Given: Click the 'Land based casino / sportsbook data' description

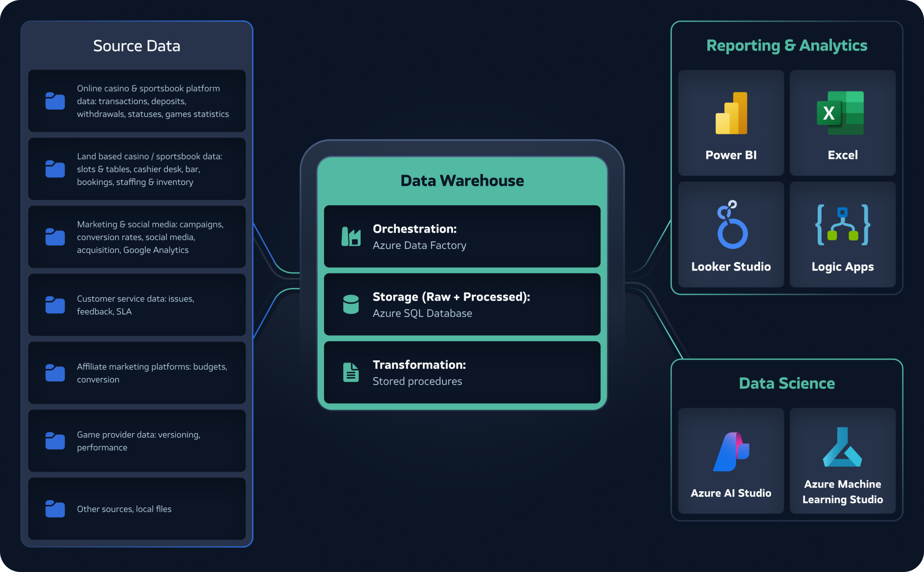Looking at the screenshot, I should 149,169.
